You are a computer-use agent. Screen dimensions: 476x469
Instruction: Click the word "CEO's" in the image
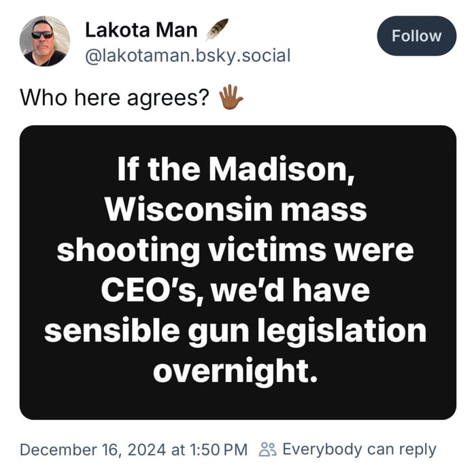click(152, 290)
